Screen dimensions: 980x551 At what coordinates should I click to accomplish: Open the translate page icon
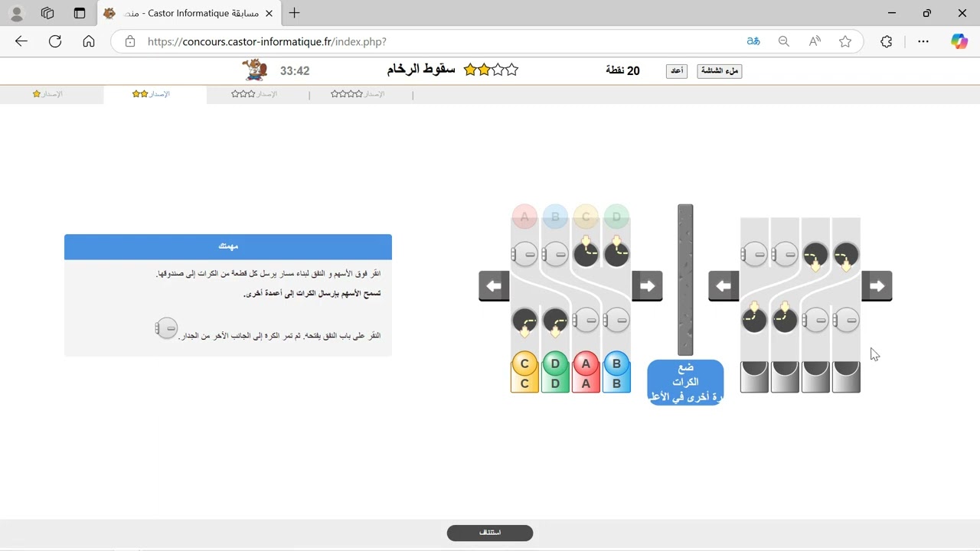click(753, 41)
